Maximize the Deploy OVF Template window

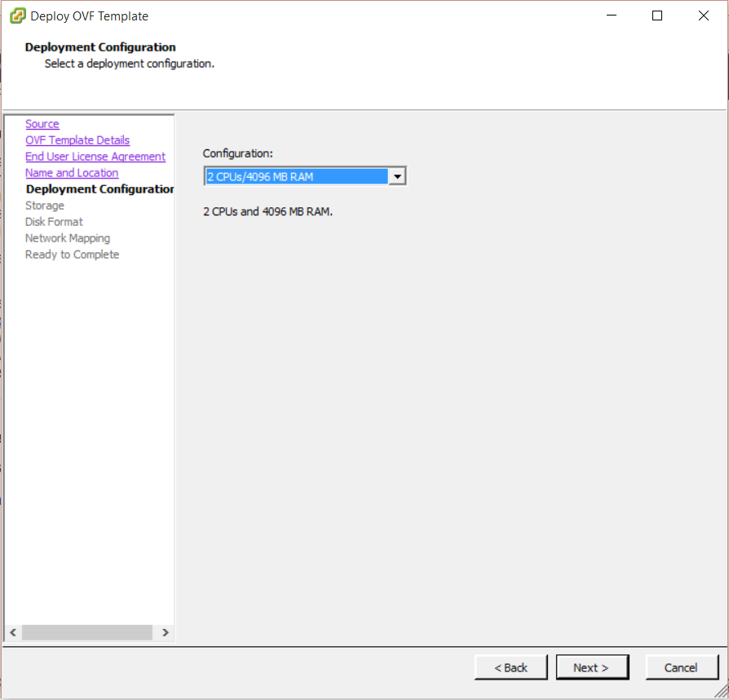[x=657, y=16]
